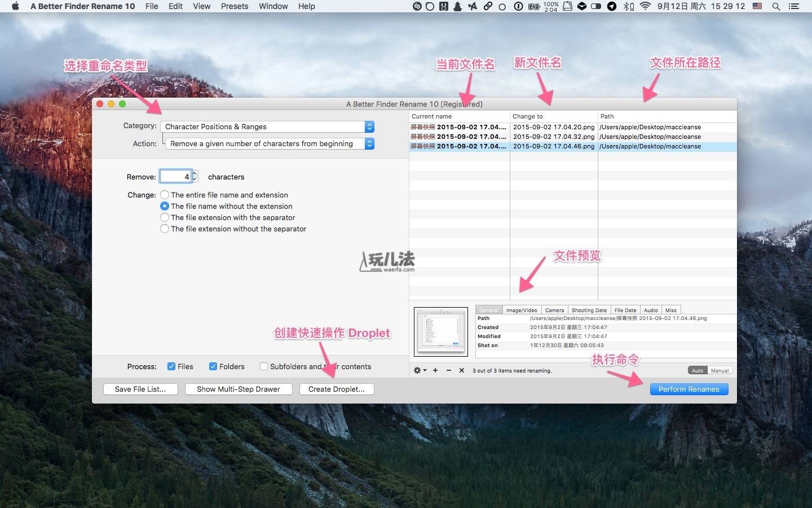Adjust the Remove characters stepper arrows
812x508 pixels.
click(195, 177)
